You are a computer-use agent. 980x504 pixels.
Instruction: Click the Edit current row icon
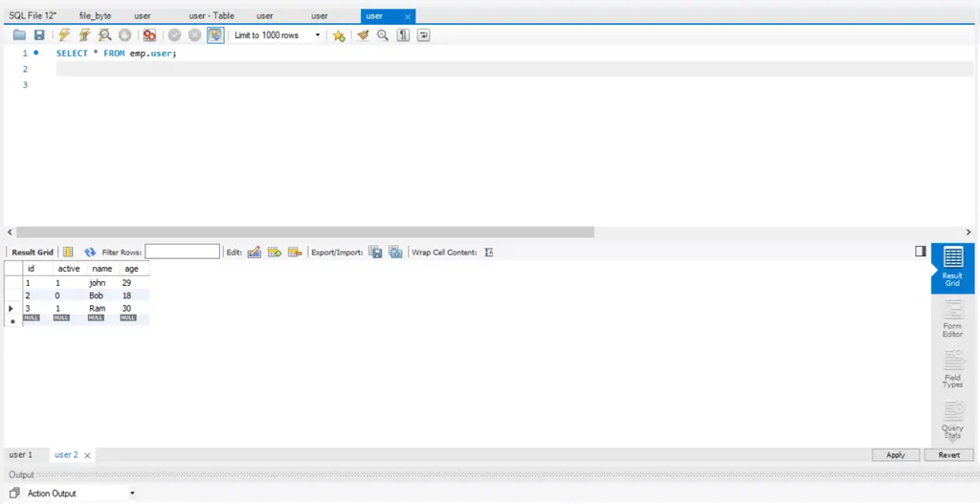(x=254, y=252)
